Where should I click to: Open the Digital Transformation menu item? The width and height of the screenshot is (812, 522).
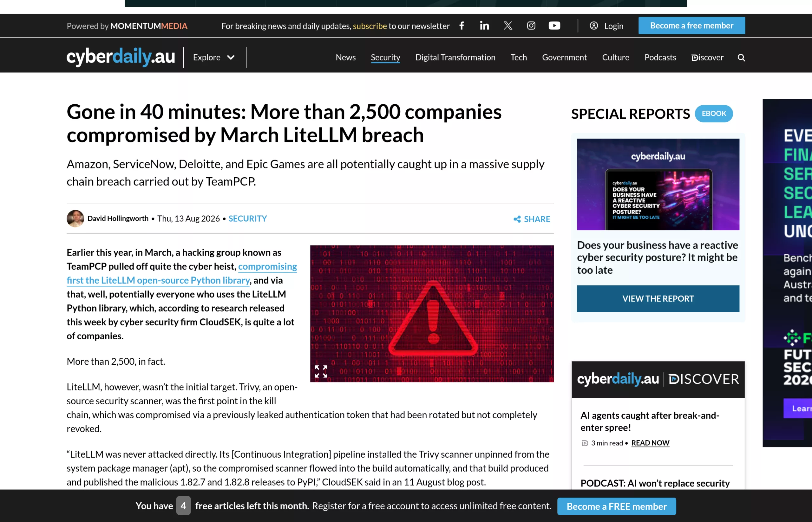[x=455, y=58]
